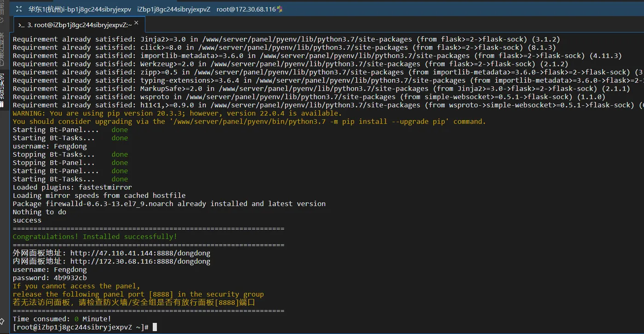Click the terminal prompt icon on session tab

[22, 25]
